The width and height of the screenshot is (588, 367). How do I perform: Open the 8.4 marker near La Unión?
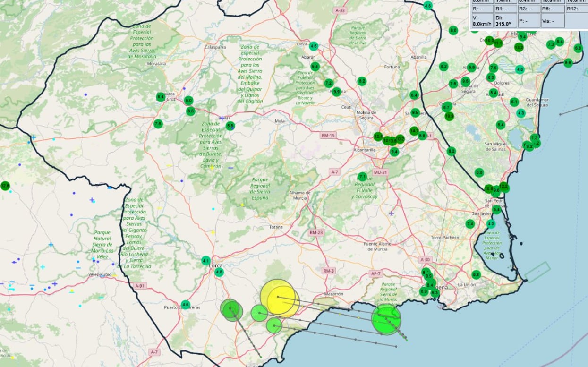[x=476, y=274]
